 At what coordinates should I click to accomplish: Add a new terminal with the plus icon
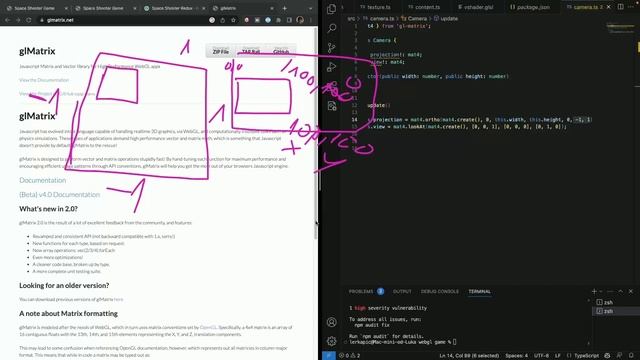594,291
